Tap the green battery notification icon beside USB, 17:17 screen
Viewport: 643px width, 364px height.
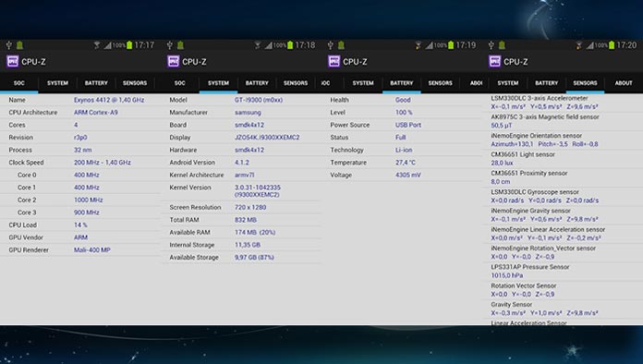19,45
